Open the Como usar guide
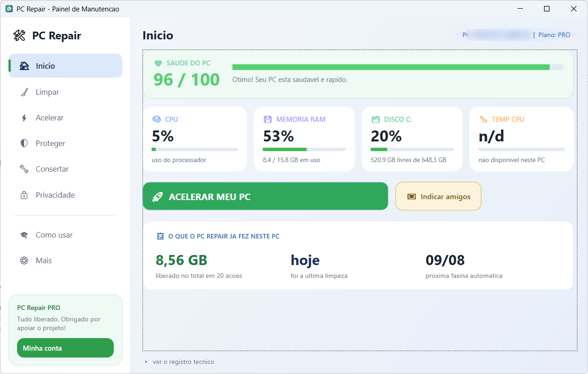This screenshot has height=374, width=588. point(65,235)
